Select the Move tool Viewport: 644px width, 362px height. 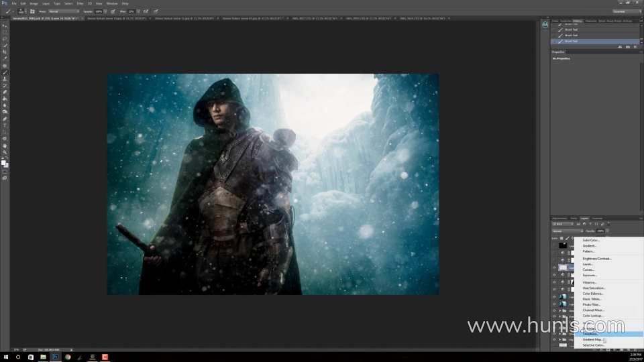tap(5, 25)
